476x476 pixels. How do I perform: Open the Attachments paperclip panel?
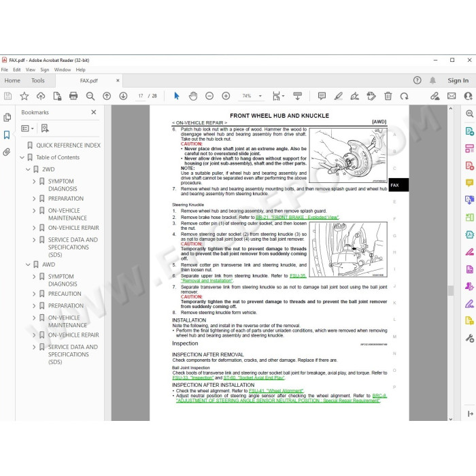(x=7, y=152)
